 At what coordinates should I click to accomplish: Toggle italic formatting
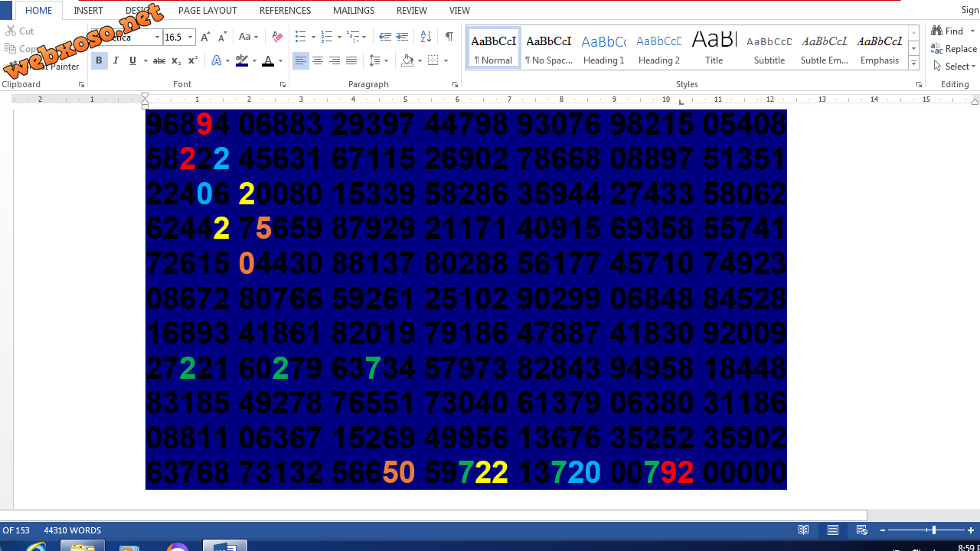pos(116,60)
